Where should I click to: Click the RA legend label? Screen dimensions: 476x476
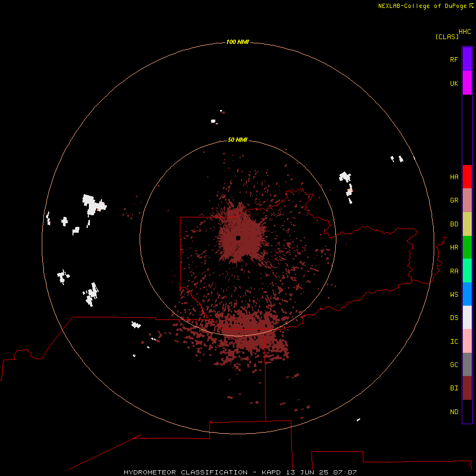coord(454,271)
